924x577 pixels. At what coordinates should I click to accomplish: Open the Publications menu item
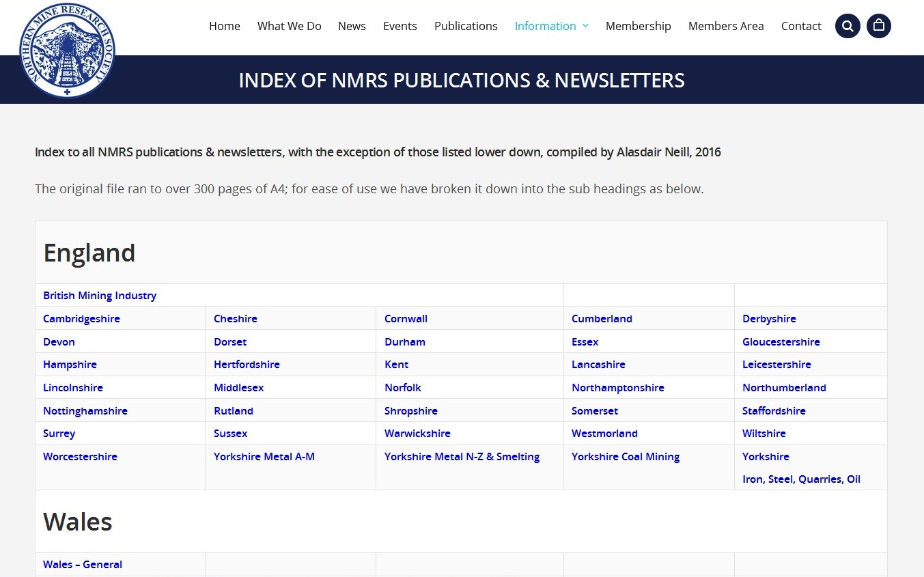[466, 26]
